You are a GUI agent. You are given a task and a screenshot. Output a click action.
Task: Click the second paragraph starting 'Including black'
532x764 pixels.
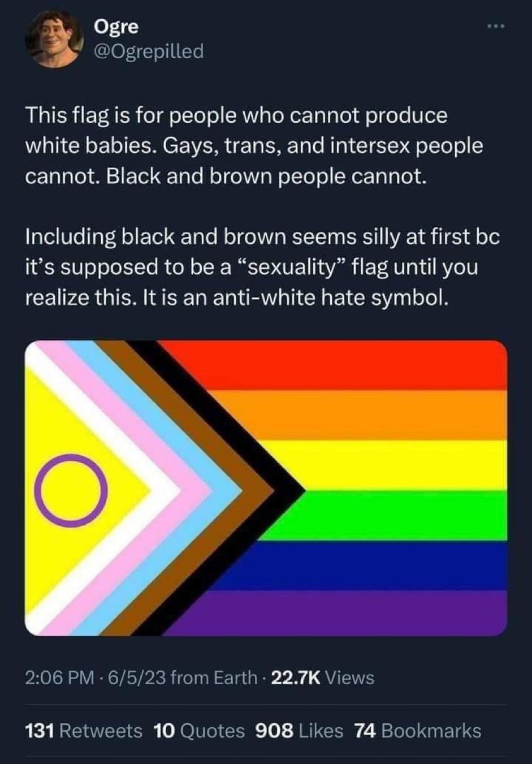click(263, 266)
